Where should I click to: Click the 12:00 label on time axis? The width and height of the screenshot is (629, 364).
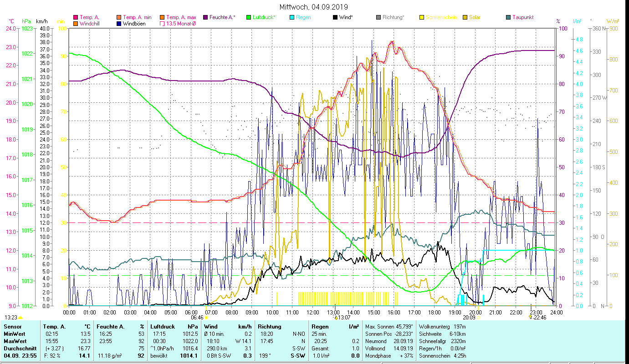[x=313, y=313]
